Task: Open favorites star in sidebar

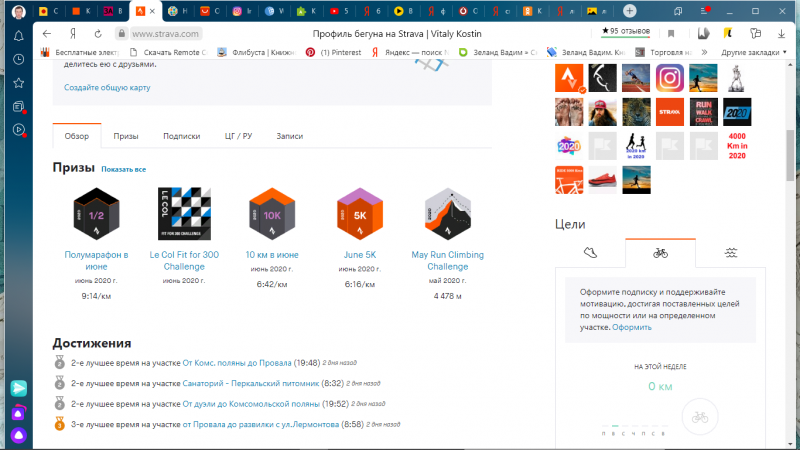Action: [x=18, y=83]
